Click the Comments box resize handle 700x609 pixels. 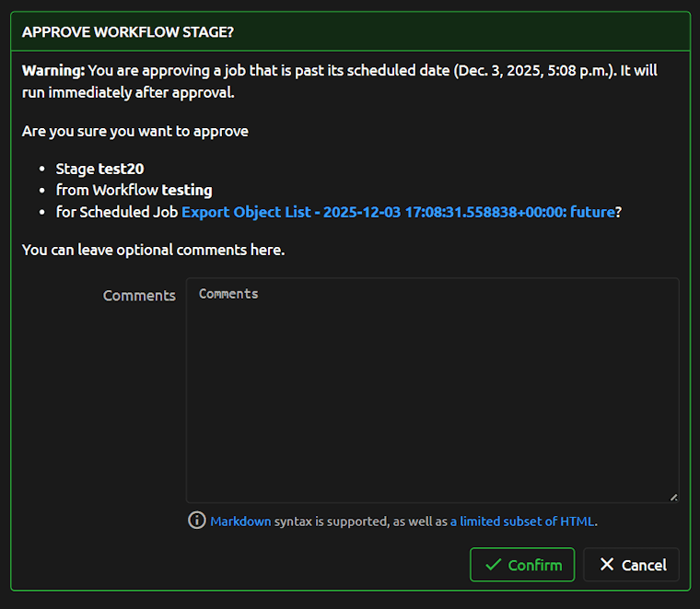pyautogui.click(x=673, y=497)
